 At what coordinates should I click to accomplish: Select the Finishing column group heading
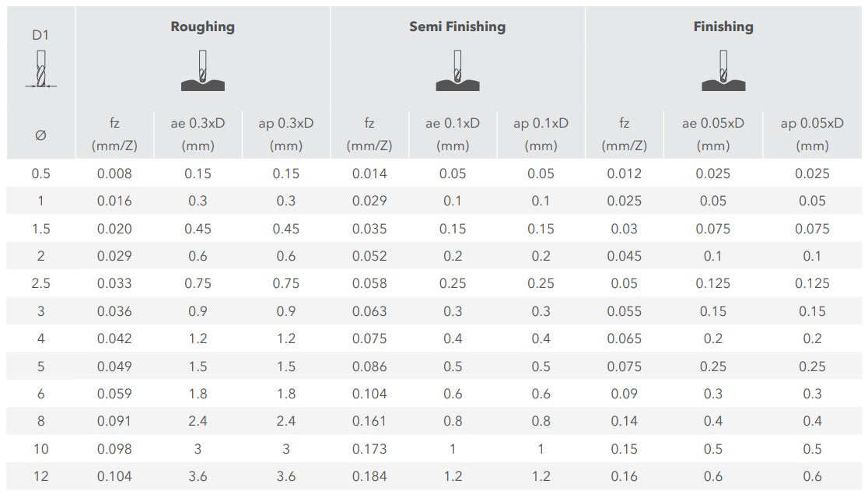[723, 26]
